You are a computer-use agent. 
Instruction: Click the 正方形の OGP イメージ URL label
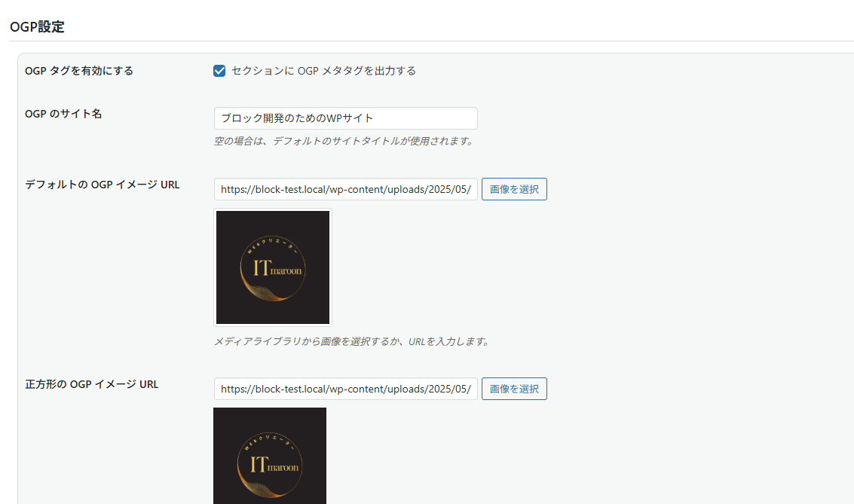coord(91,384)
